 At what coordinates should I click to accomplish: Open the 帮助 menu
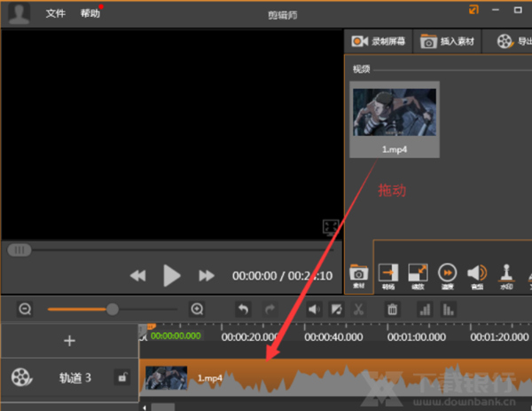click(x=90, y=13)
